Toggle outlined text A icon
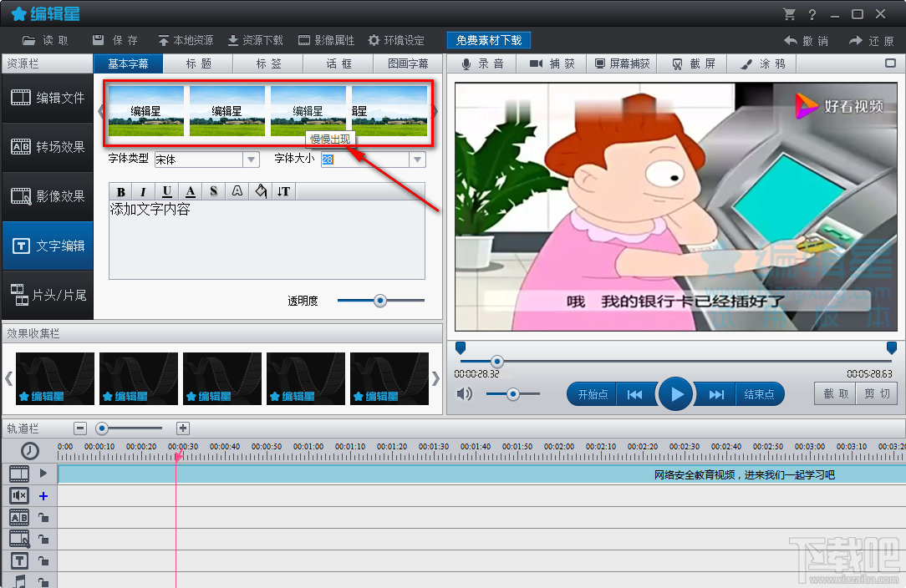 coord(237,192)
